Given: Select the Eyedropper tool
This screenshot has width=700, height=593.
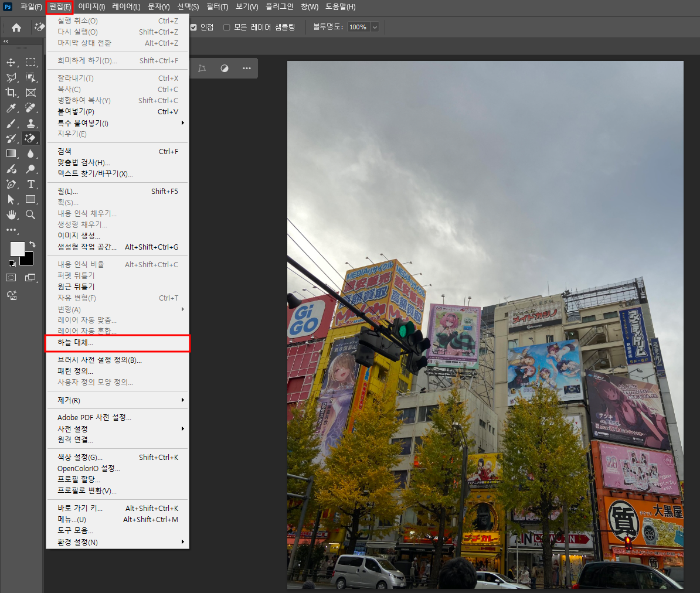Looking at the screenshot, I should (11, 108).
